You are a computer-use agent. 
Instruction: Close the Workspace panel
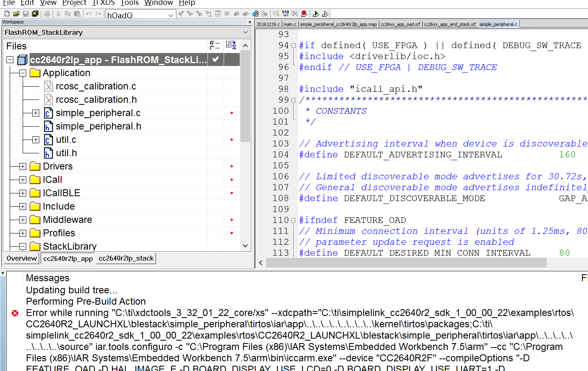250,22
